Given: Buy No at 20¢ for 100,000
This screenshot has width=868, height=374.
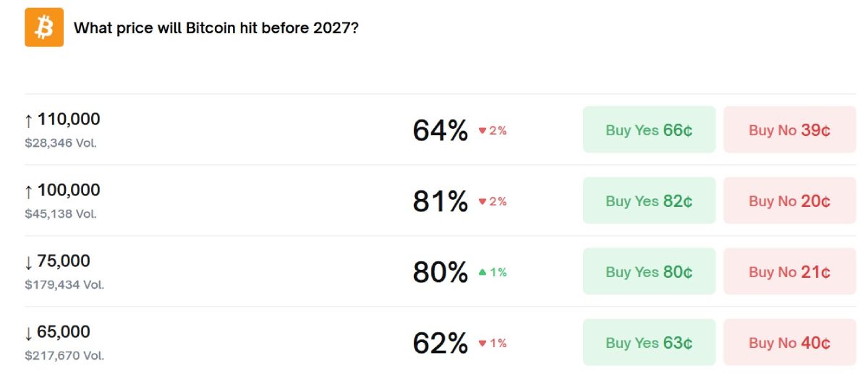Looking at the screenshot, I should point(789,201).
